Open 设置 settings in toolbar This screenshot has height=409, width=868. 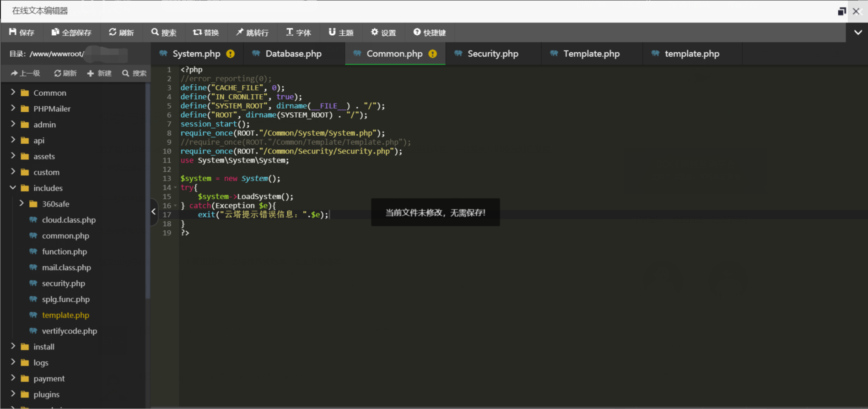tap(383, 33)
